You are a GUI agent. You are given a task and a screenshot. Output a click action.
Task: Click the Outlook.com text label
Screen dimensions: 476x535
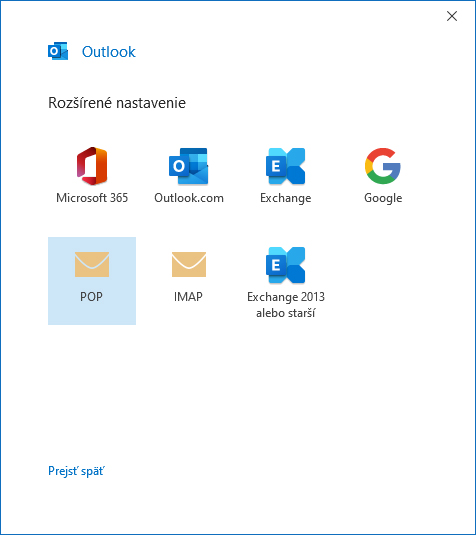pyautogui.click(x=189, y=198)
